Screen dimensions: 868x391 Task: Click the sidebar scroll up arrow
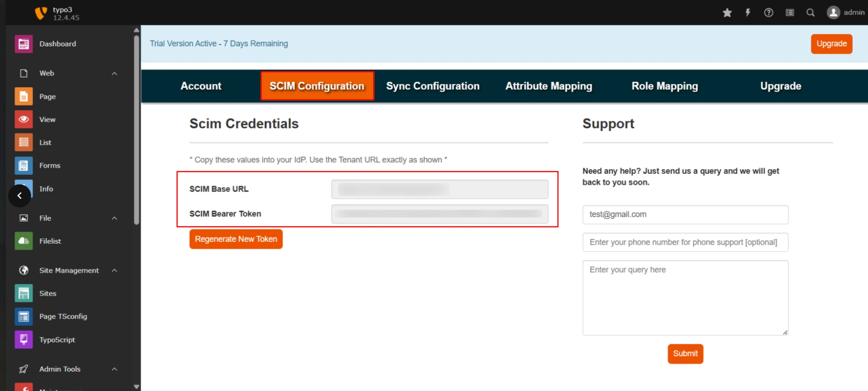tap(137, 30)
